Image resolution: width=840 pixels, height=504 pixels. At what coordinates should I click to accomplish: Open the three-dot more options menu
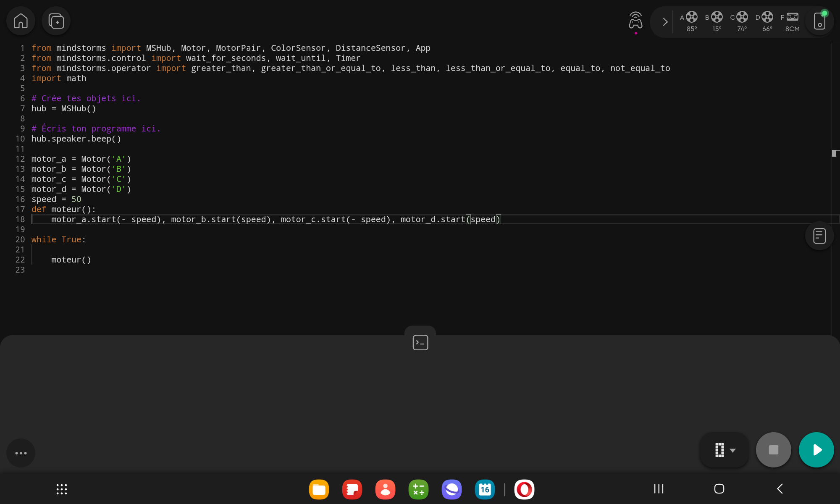coord(21,453)
